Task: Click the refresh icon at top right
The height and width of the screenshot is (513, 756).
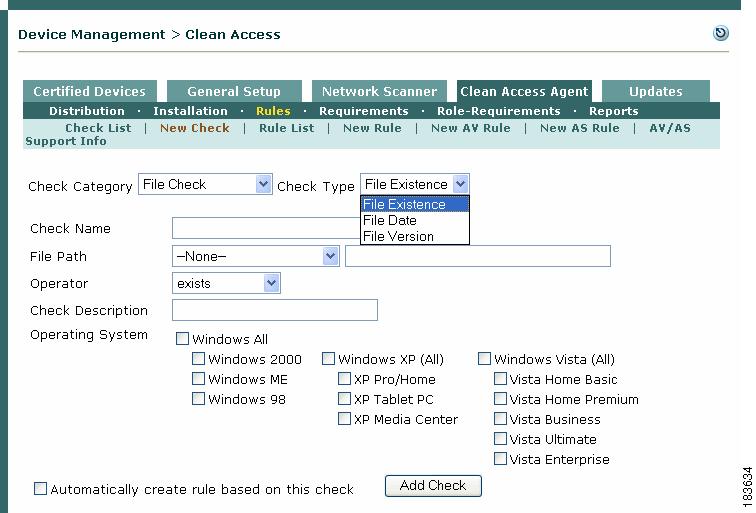Action: [x=720, y=33]
